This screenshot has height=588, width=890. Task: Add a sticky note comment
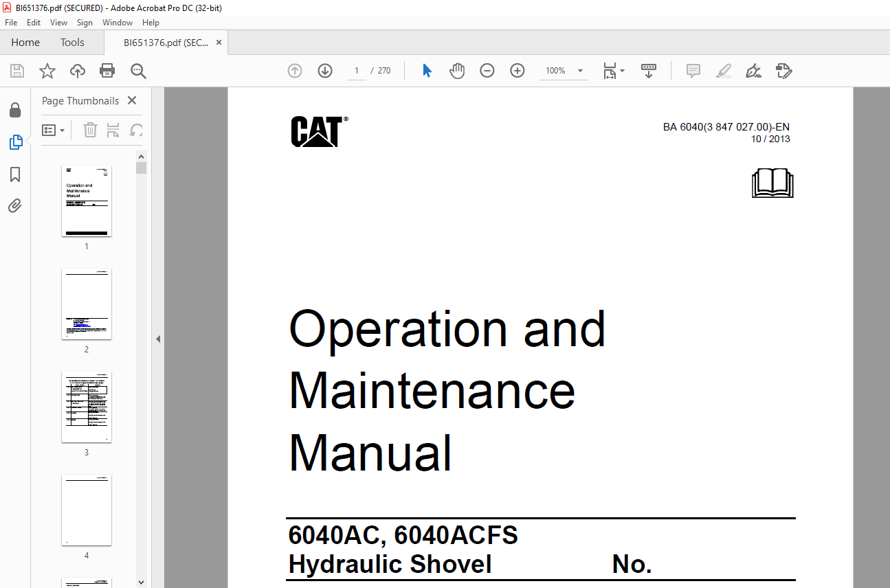[693, 71]
